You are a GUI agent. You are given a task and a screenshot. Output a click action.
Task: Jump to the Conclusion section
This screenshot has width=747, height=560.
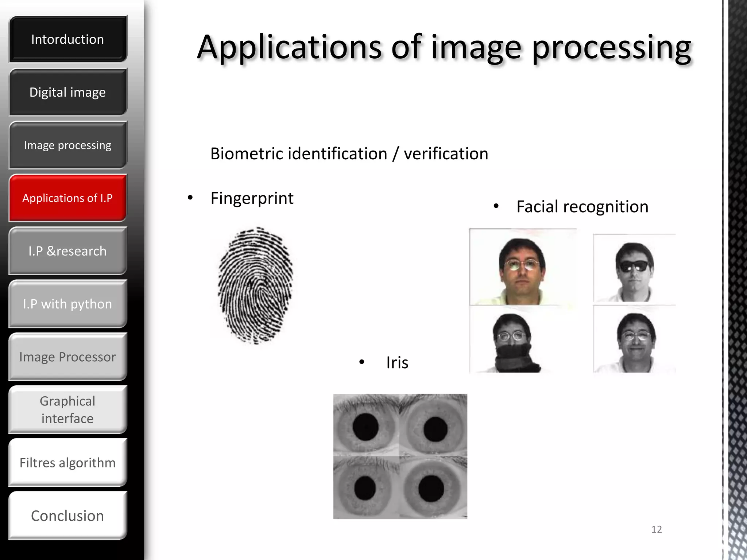[x=68, y=515]
